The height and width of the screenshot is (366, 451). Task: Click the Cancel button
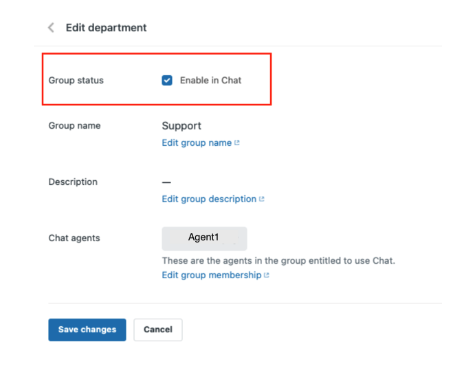[158, 330]
